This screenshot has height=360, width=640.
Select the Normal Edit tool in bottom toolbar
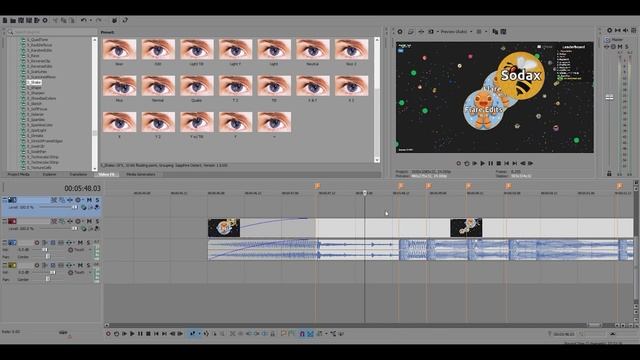(x=193, y=334)
